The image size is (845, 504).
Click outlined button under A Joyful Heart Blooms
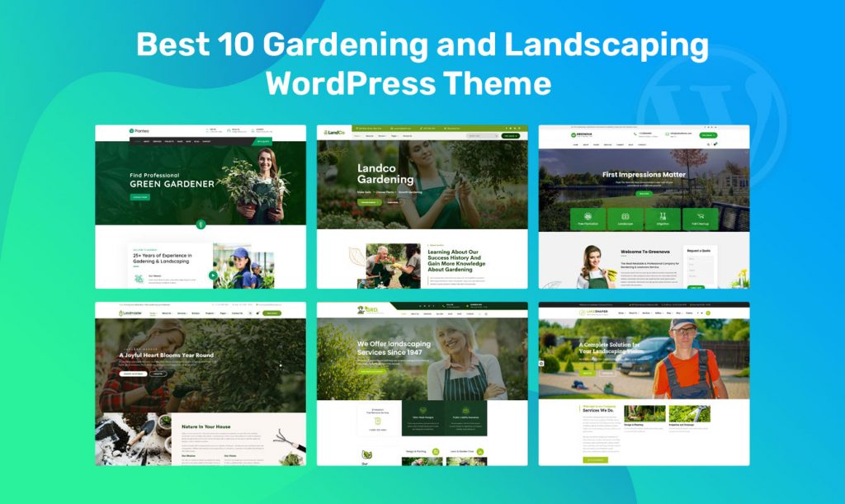158,373
